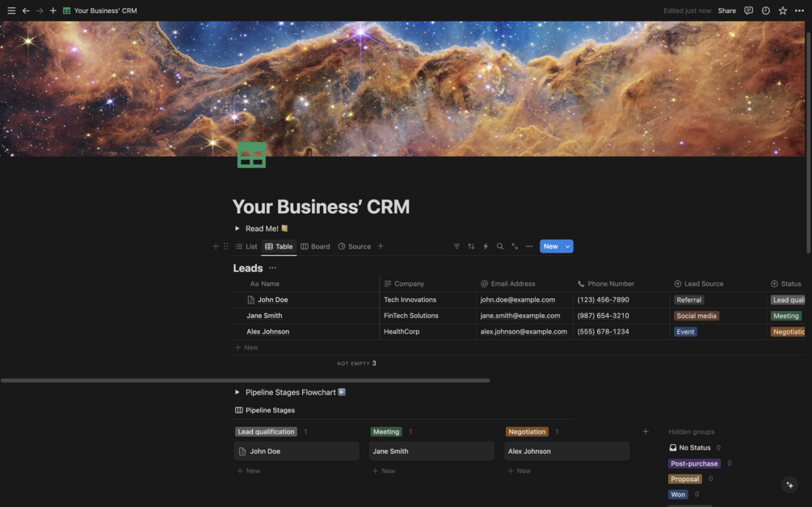Viewport: 812px width, 507px height.
Task: Click the right-side vertical scrollbar
Action: 809,142
